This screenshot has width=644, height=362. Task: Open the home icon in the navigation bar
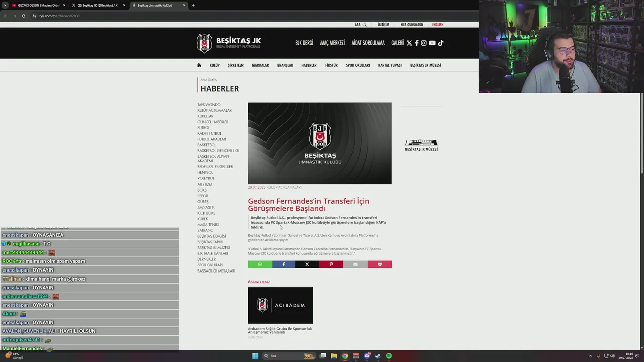click(x=199, y=65)
